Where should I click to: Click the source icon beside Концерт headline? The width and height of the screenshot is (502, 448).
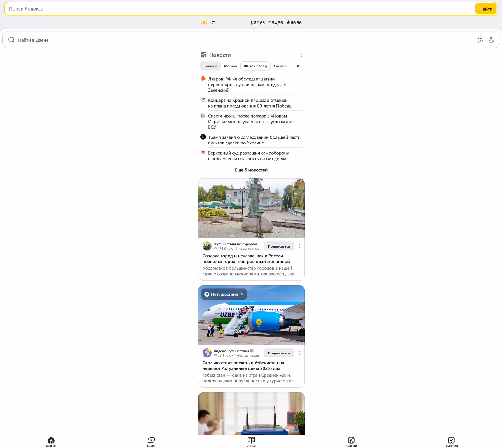[x=203, y=100]
